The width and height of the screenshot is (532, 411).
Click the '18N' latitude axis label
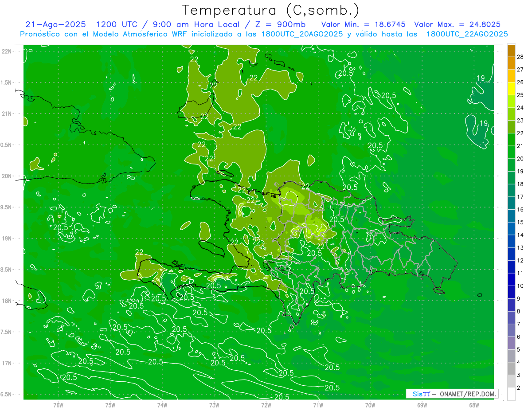(x=7, y=301)
